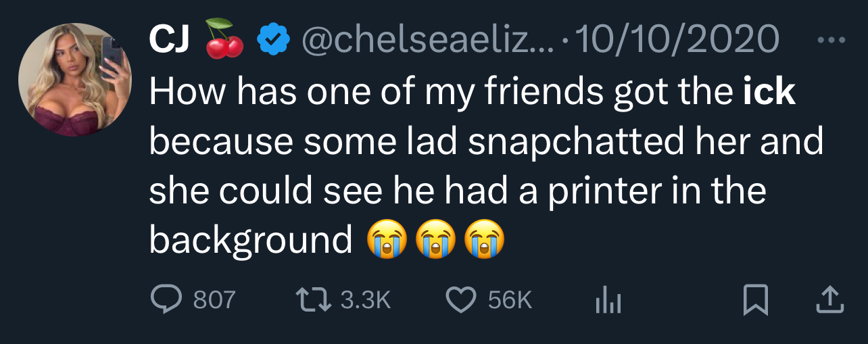This screenshot has height=344, width=868.
Task: Click the first crying face emoji
Action: (x=387, y=240)
